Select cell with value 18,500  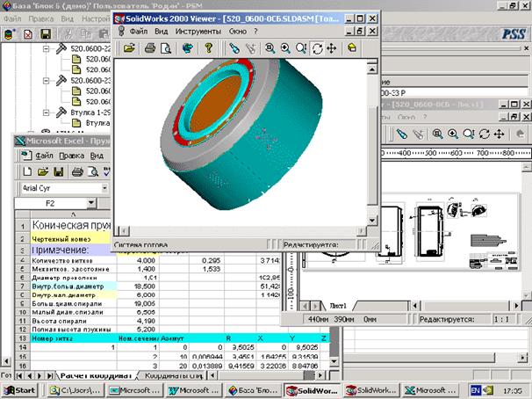coord(138,287)
